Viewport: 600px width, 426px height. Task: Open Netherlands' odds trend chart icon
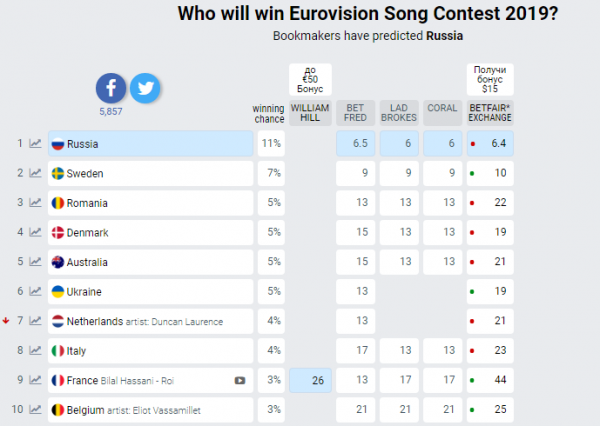(36, 321)
